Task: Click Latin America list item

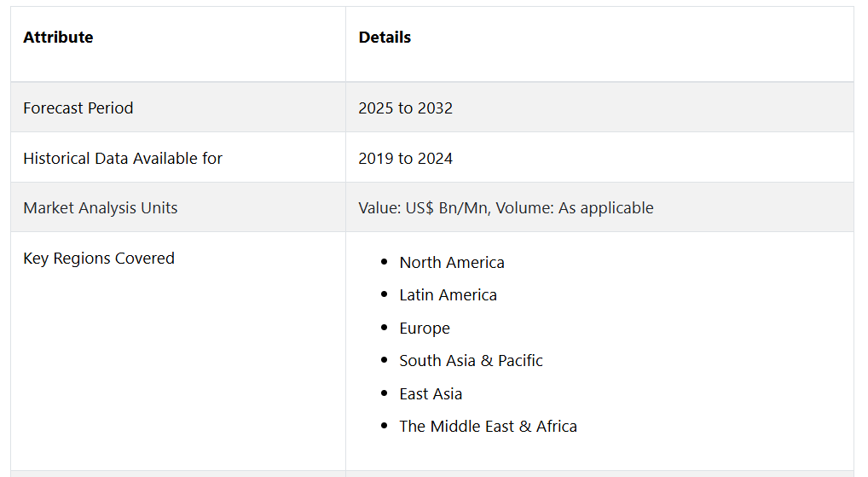Action: tap(448, 294)
